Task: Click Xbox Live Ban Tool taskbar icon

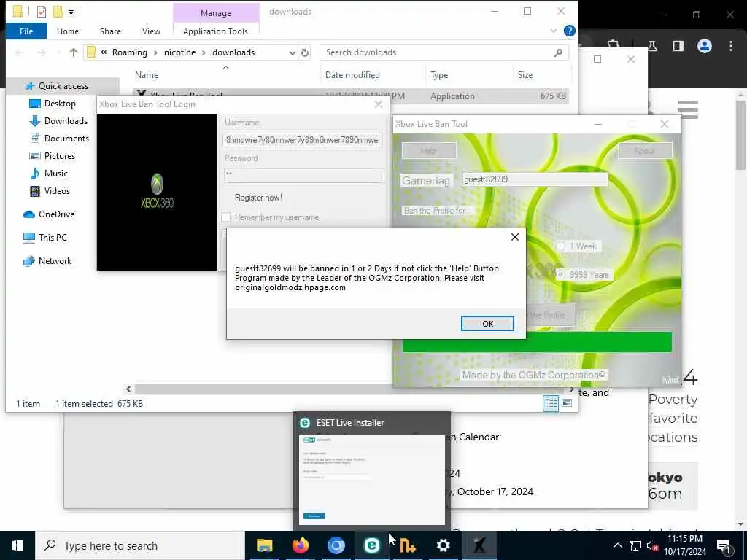Action: (x=479, y=545)
